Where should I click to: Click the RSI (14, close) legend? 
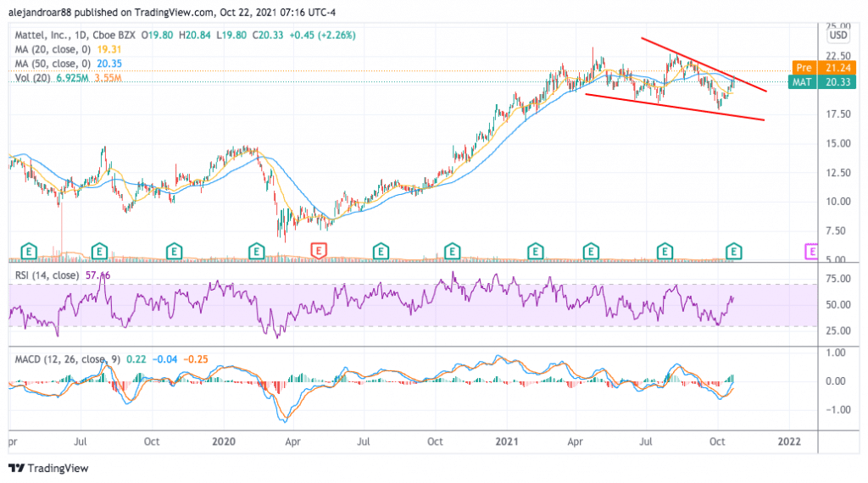tap(47, 275)
